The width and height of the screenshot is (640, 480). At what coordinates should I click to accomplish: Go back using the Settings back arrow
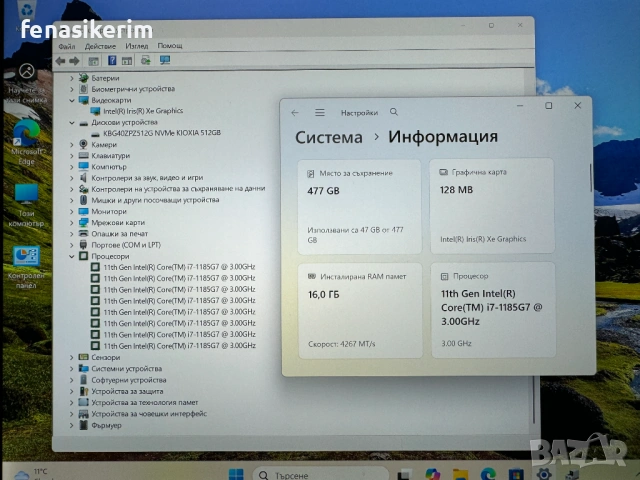pos(295,113)
